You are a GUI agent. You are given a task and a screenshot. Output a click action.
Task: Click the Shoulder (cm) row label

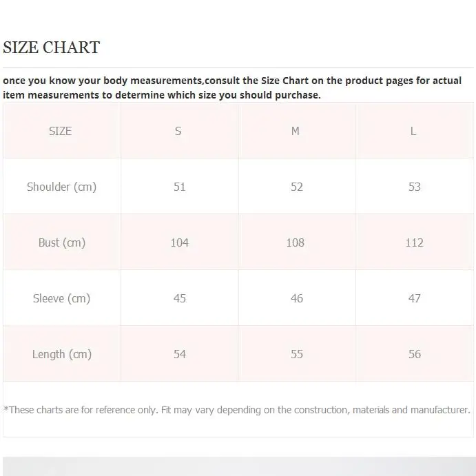[61, 187]
